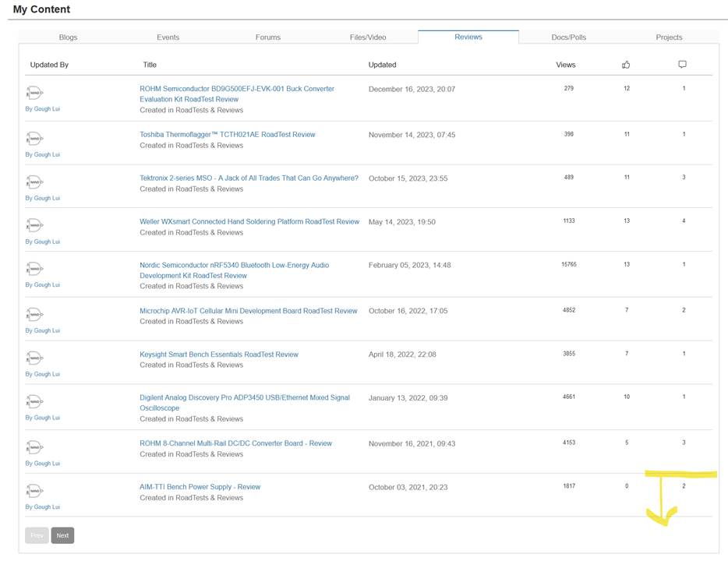Click By Gough Lui in Weller WXsmart row
Viewport: 728px width, 561px height.
(43, 242)
